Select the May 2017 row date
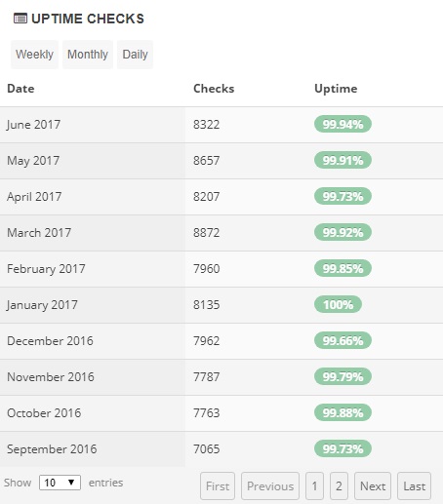443x504 pixels. pos(33,161)
